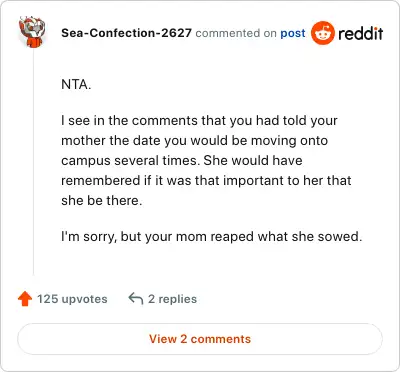Click the 'campus several times' text line
400x372 pixels.
point(182,161)
